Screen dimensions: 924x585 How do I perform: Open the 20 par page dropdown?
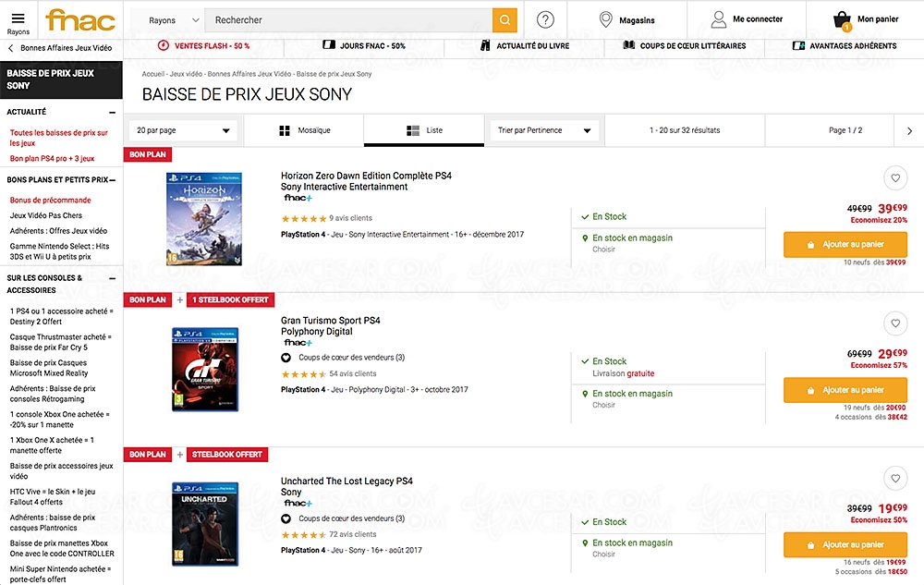(x=183, y=131)
